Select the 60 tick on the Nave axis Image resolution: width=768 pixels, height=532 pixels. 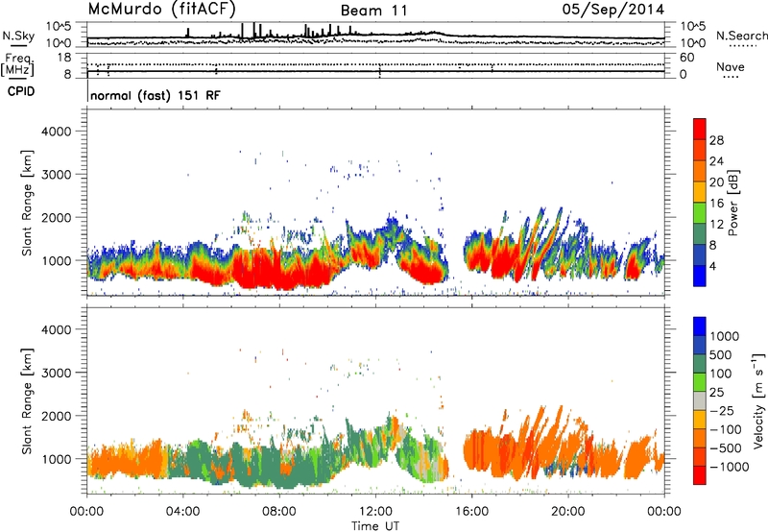(686, 58)
